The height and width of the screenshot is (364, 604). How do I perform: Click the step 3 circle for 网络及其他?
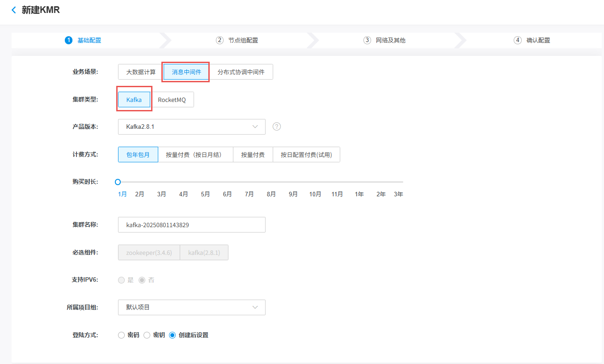tap(367, 40)
